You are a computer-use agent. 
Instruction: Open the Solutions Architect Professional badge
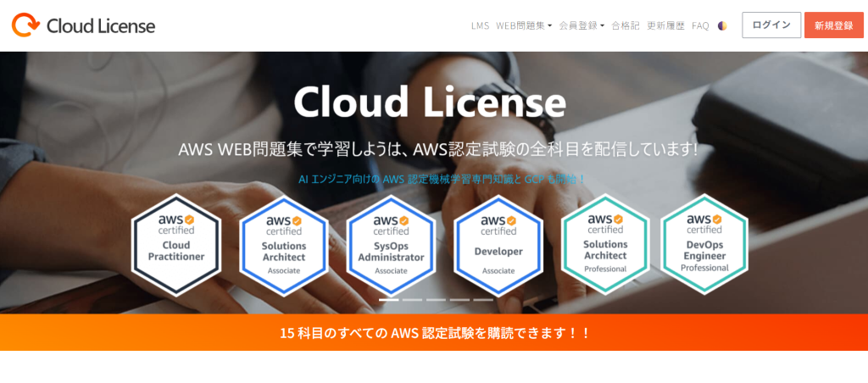605,244
